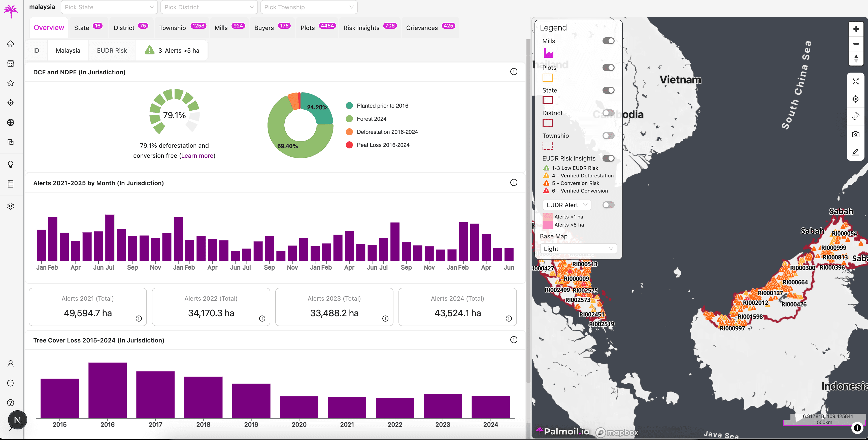This screenshot has height=440, width=868.
Task: Open the mill storefront icon in the sidebar
Action: (10, 64)
